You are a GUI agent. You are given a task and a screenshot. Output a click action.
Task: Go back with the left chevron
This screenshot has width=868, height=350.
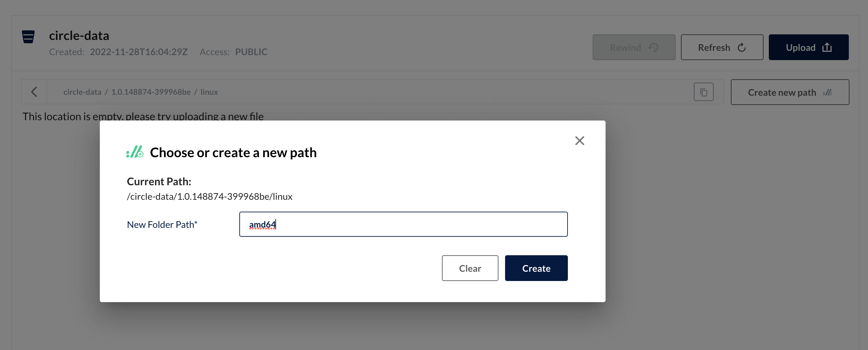click(x=34, y=92)
